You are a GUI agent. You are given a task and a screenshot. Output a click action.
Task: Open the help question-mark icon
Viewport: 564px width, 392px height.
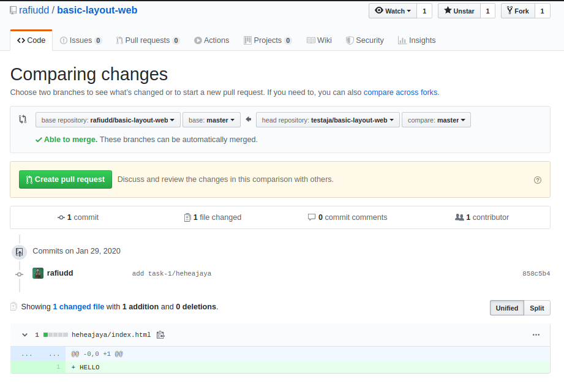click(538, 180)
